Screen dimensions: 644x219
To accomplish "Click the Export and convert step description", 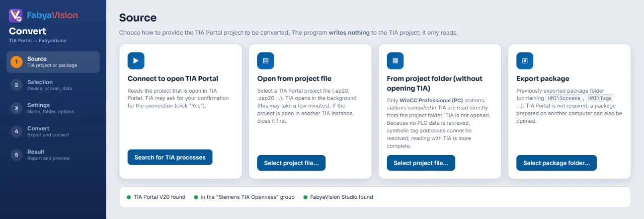I will (48, 135).
